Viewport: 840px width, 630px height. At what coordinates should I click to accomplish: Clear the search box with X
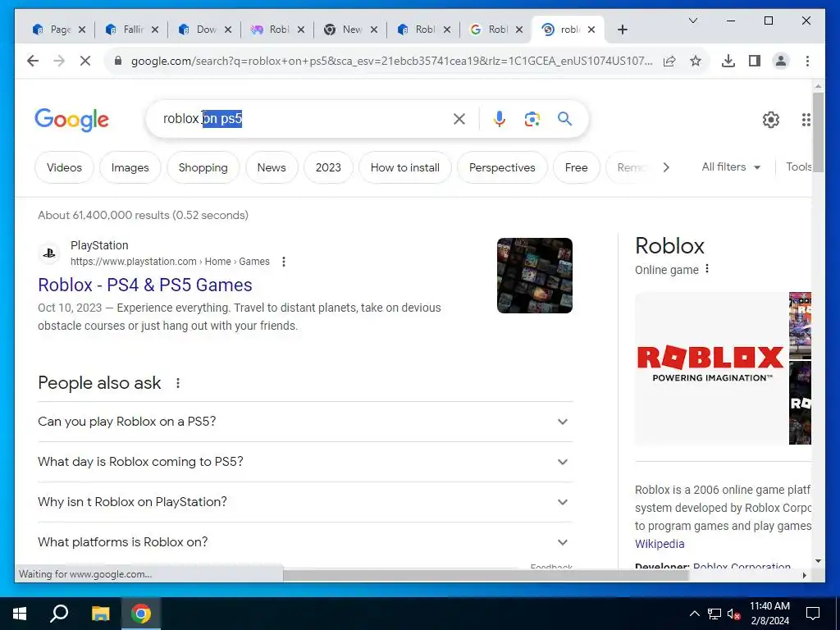click(459, 119)
